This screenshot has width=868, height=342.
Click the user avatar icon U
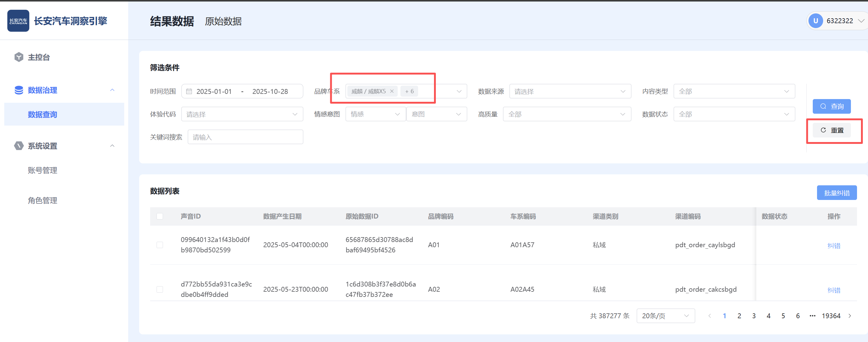click(x=816, y=21)
